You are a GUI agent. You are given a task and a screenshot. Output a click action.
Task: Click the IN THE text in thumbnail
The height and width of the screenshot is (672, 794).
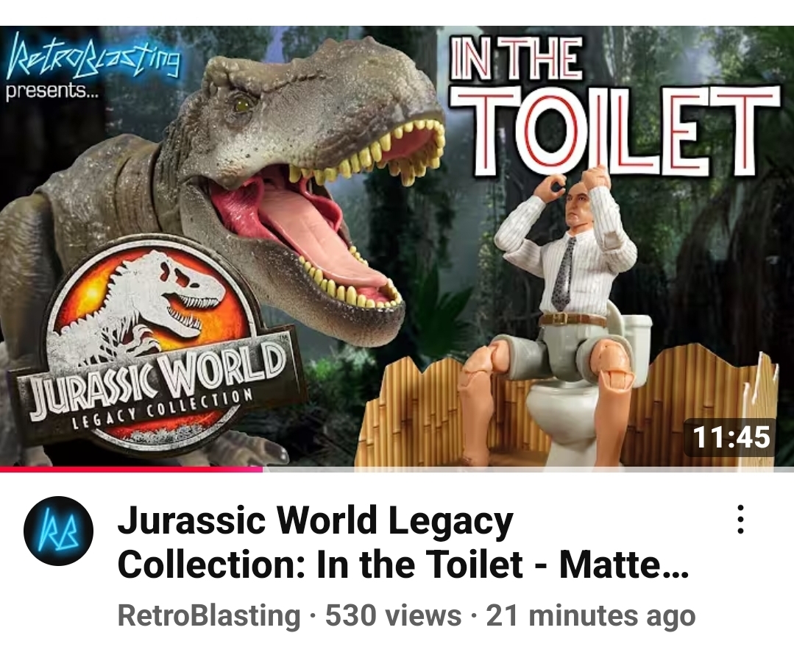click(517, 57)
